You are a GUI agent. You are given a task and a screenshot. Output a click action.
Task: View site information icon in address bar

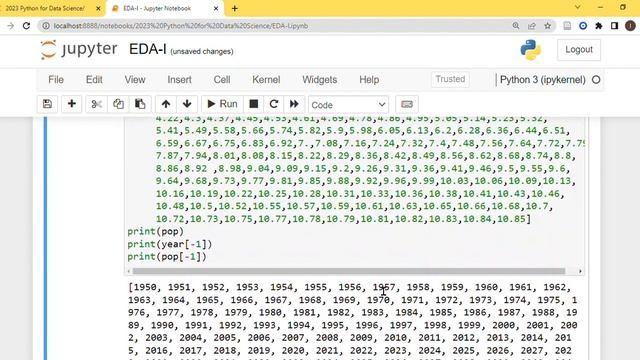pos(46,26)
